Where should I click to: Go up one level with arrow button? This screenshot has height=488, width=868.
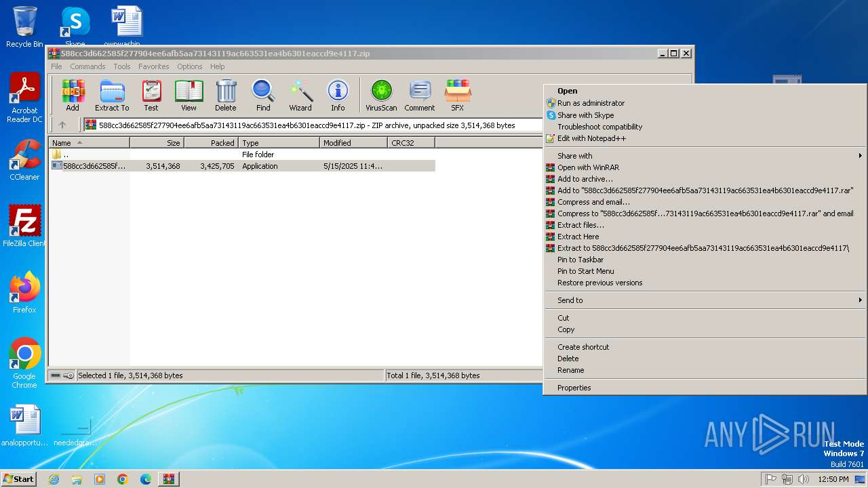(x=62, y=125)
